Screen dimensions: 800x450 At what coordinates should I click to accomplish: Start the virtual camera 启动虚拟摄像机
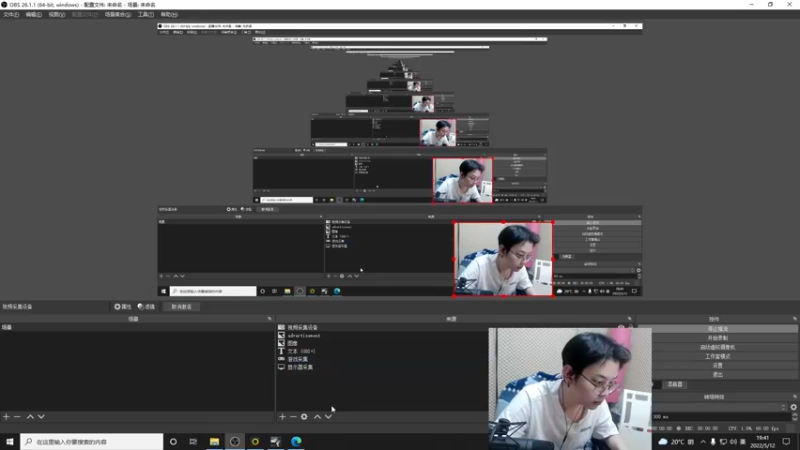click(x=718, y=347)
